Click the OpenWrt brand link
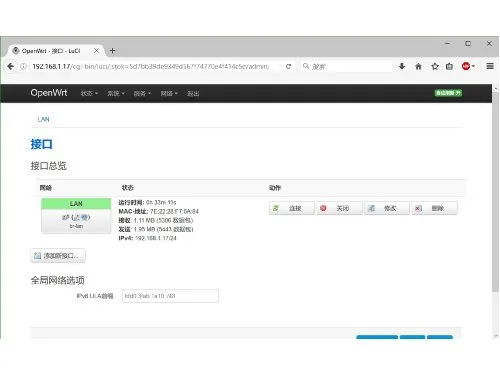500x375 pixels. click(49, 93)
